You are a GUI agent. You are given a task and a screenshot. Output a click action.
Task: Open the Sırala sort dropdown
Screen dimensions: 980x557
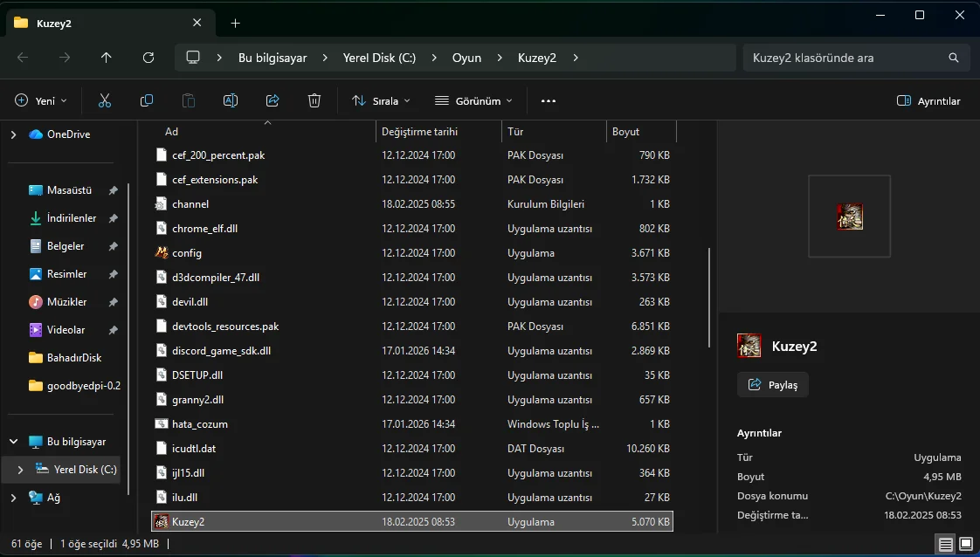pos(381,101)
